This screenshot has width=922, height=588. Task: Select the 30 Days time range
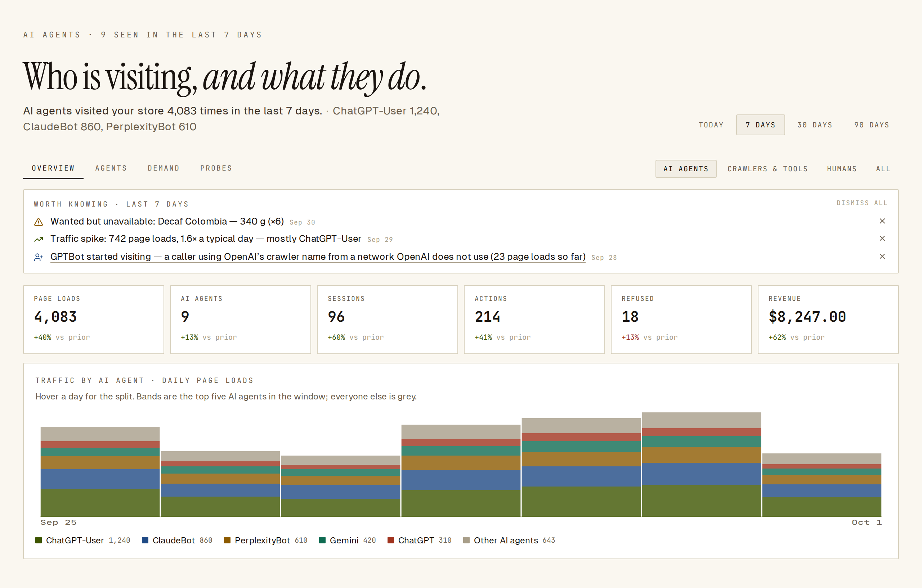pos(815,125)
